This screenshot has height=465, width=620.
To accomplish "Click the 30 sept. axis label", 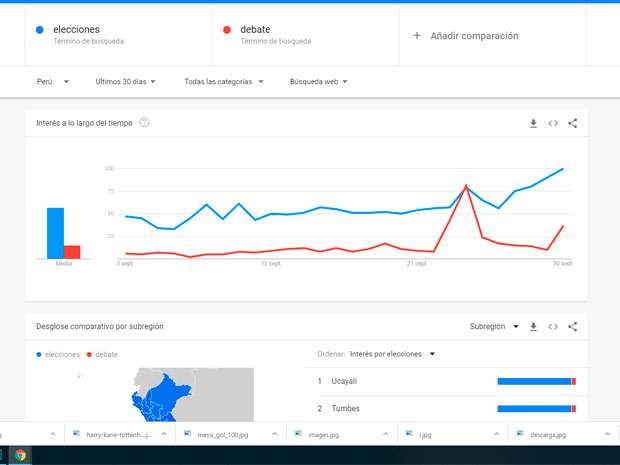I will coord(563,263).
